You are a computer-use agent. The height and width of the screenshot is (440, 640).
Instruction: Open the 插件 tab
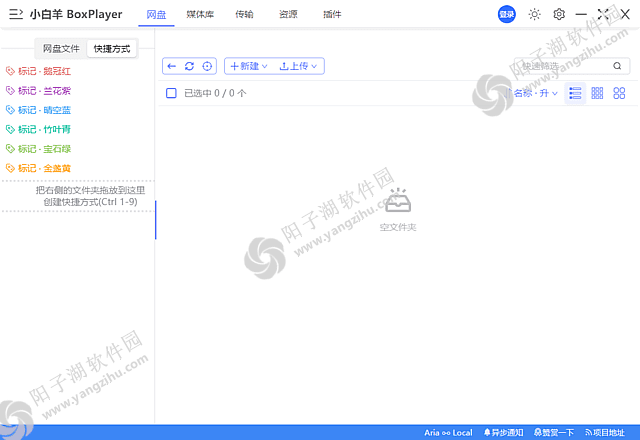pos(332,15)
